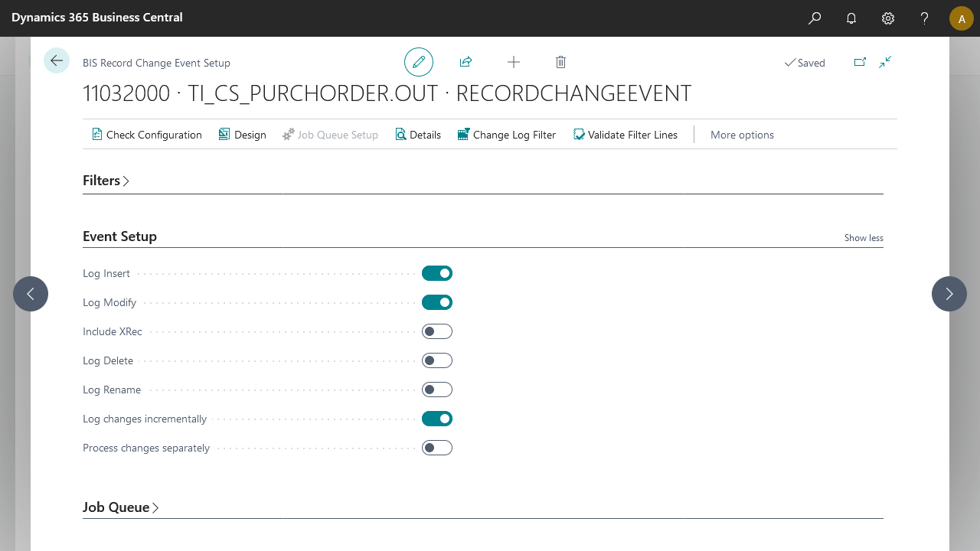This screenshot has height=551, width=980.
Task: Click the Dynamics 365 Business Central title
Action: (96, 17)
